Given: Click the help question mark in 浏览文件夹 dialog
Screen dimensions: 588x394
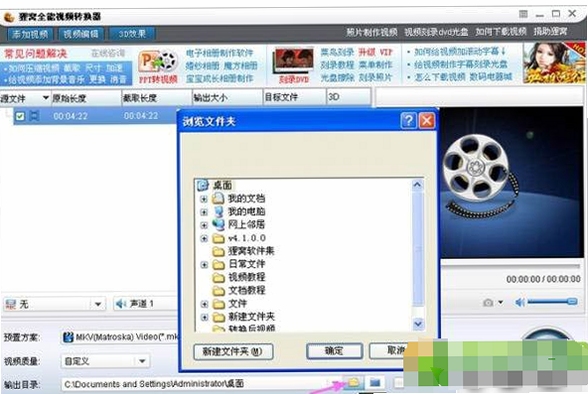Looking at the screenshot, I should click(408, 121).
